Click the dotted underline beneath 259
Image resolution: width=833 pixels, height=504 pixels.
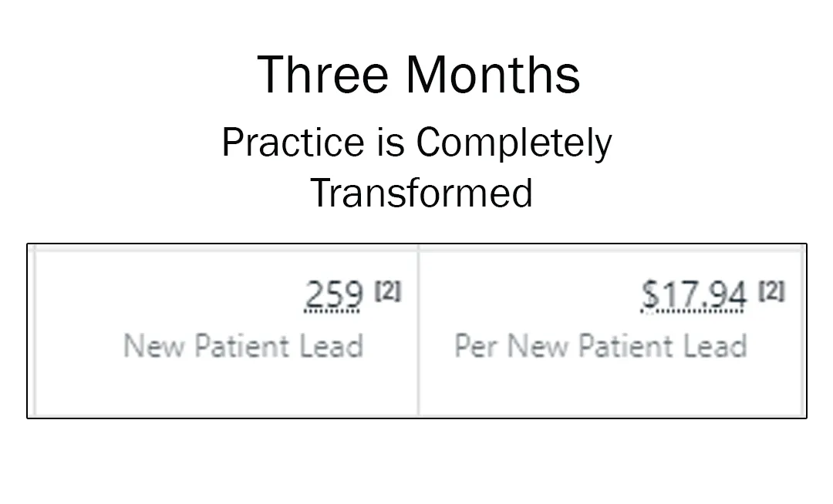pos(332,311)
